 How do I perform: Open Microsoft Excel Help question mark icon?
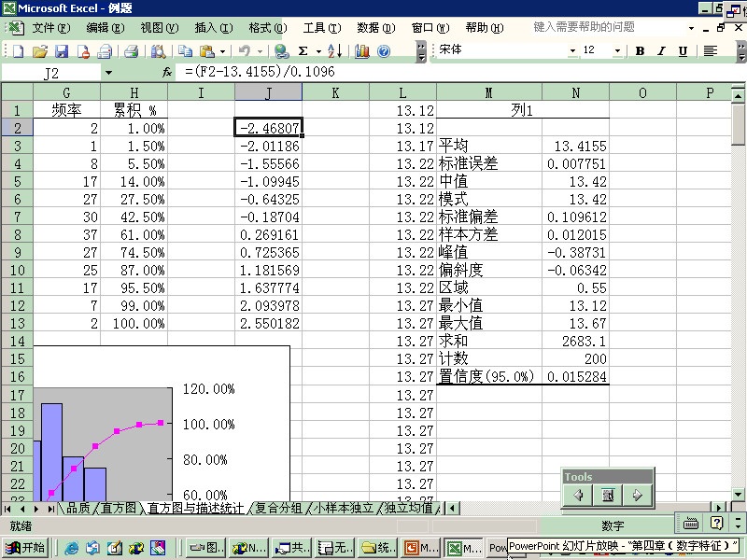pyautogui.click(x=384, y=50)
